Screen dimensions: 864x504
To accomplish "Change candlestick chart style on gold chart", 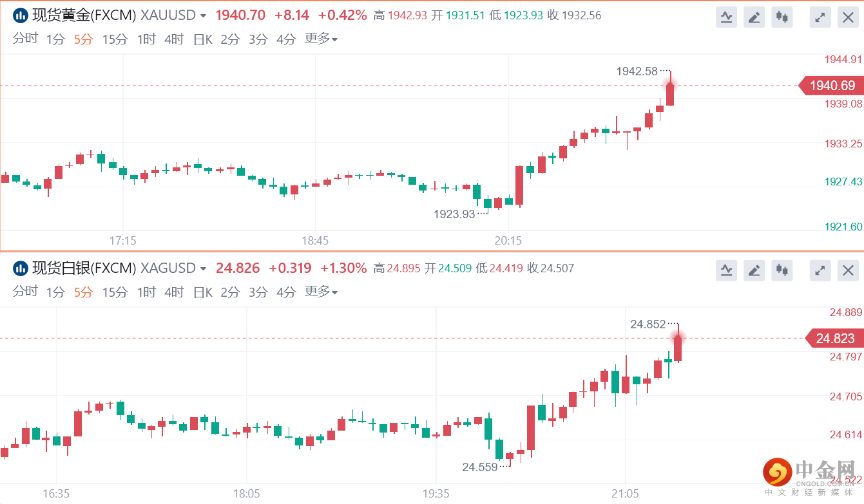I will [x=782, y=17].
